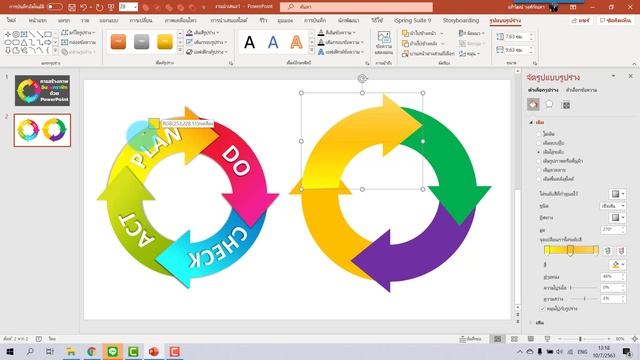Click the Save icon in quick access toolbar

point(72,7)
